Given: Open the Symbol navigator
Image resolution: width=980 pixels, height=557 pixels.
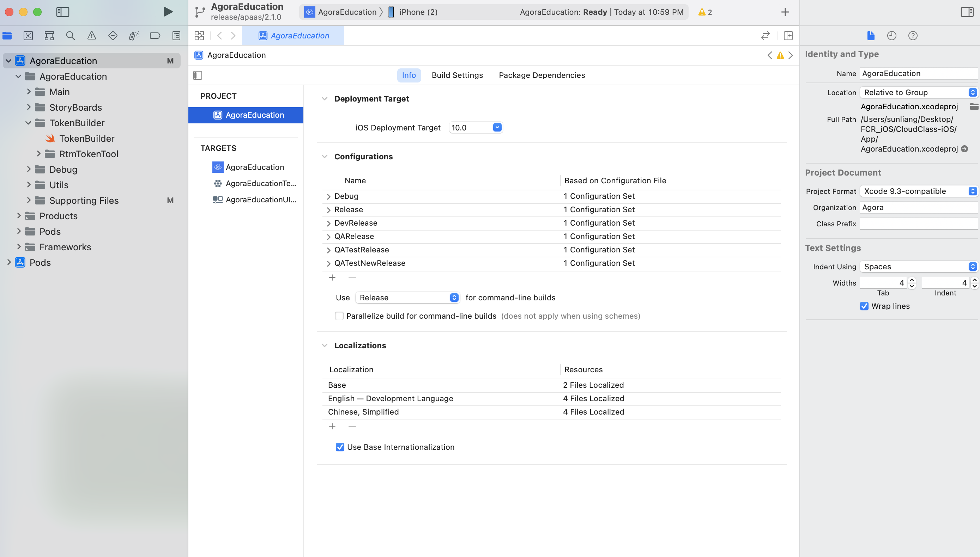Looking at the screenshot, I should (49, 36).
